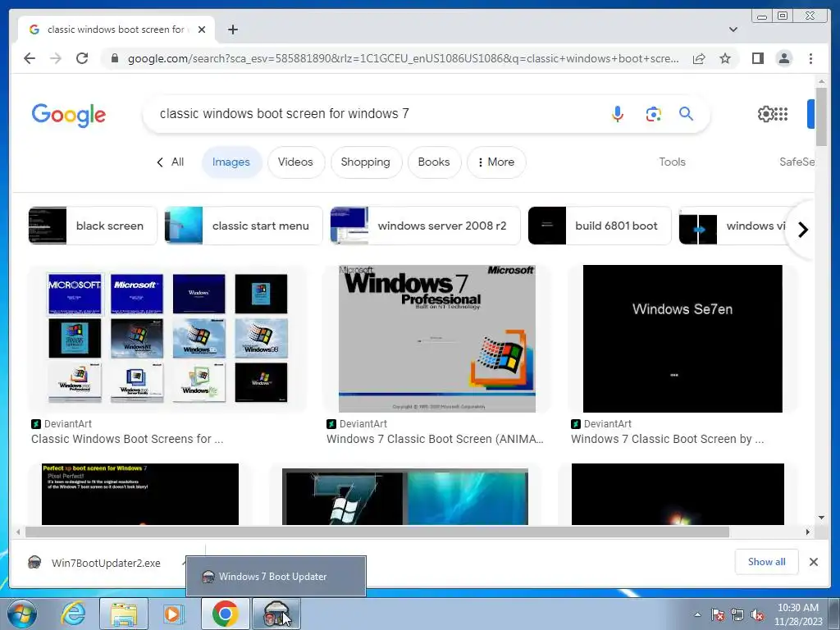Viewport: 840px width, 630px height.
Task: Open Classic Windows Boot Screens for... link
Action: [x=127, y=439]
